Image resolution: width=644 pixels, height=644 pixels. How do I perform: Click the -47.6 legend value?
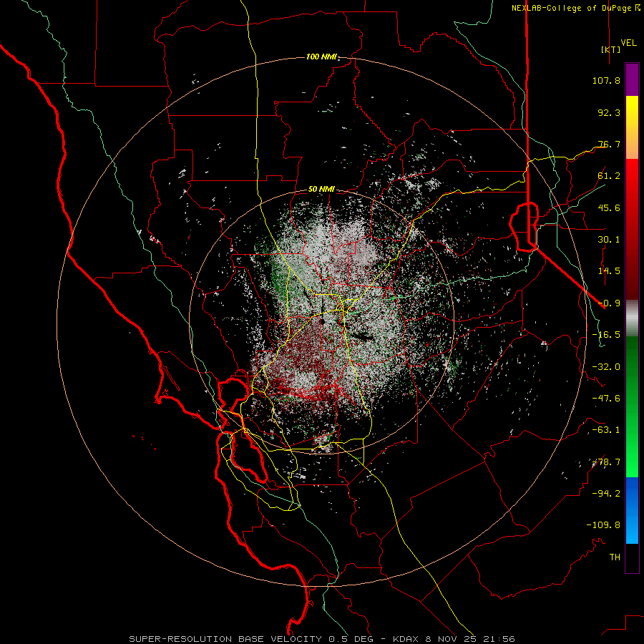(606, 399)
